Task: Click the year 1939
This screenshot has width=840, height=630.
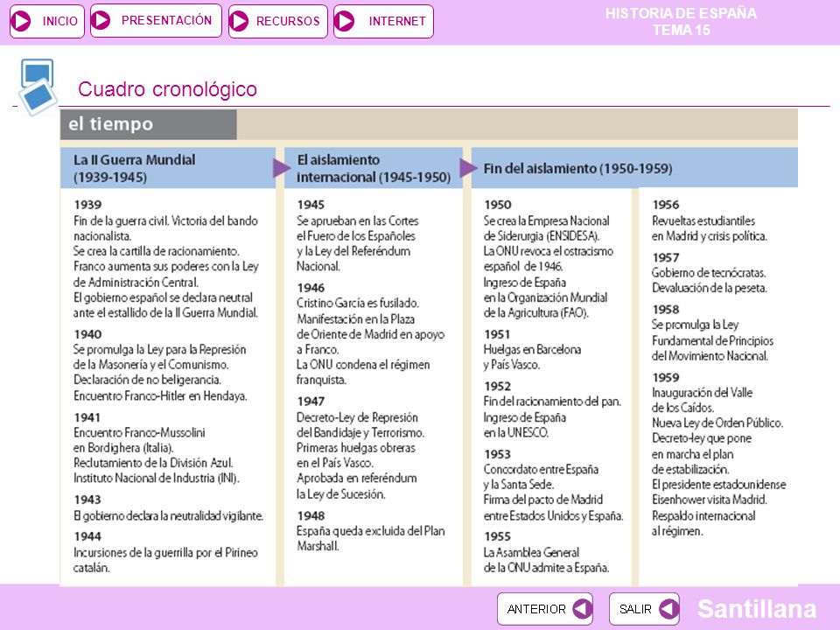Action: click(x=87, y=205)
